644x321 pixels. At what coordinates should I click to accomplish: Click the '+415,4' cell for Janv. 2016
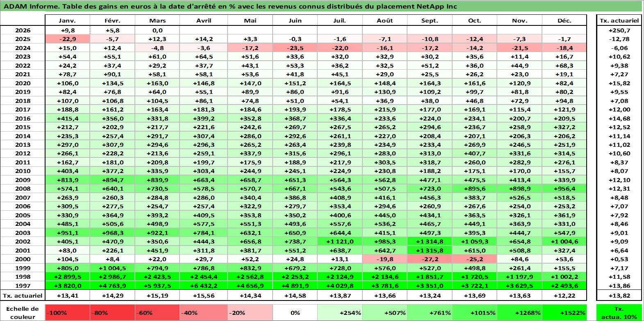tap(67, 118)
